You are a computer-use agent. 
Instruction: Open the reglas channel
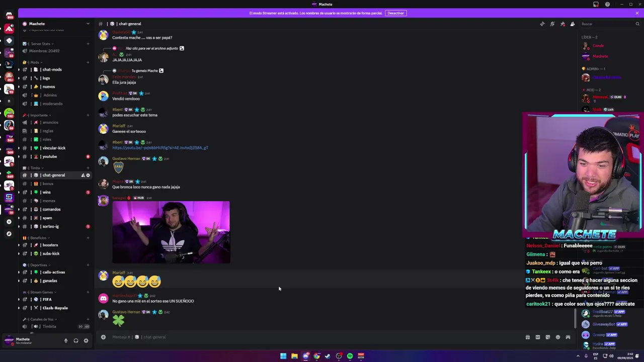pos(55,131)
